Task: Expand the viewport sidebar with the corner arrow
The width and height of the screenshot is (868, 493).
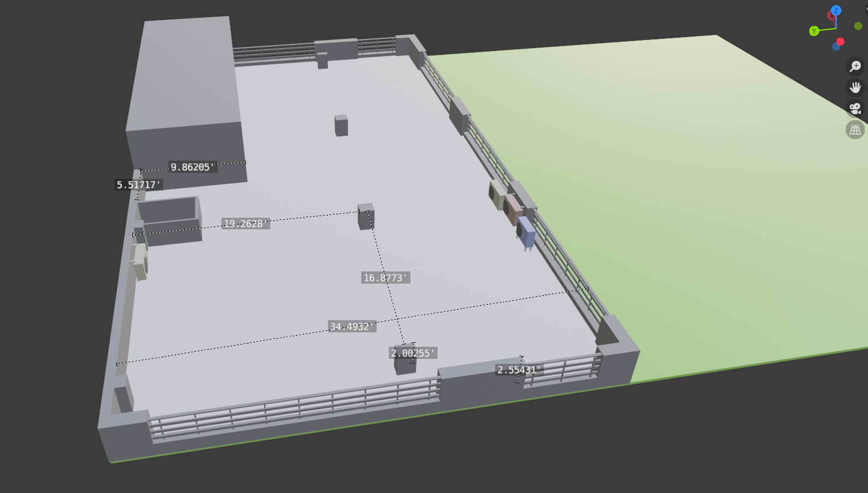Action: click(866, 10)
